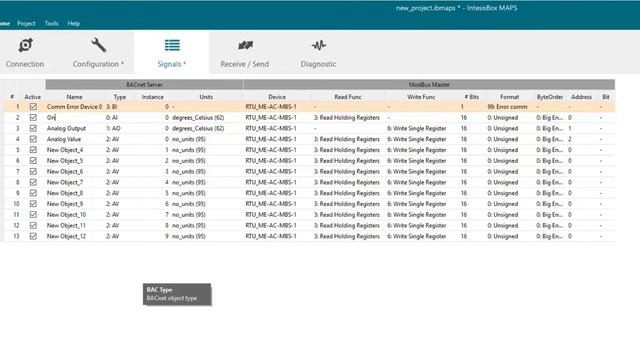This screenshot has height=360, width=640.
Task: Toggle Active checkbox for New Object_6
Action: [x=33, y=171]
